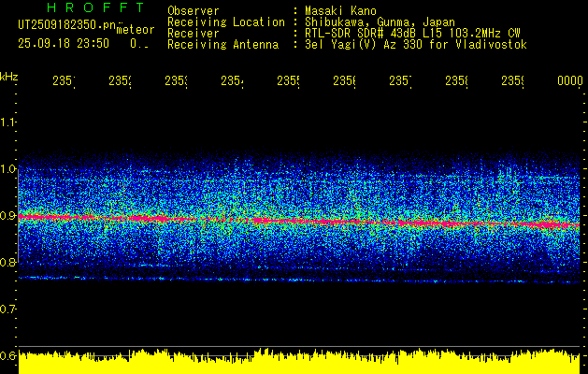The width and height of the screenshot is (588, 374).
Task: Click the 2352 time marker
Action: pos(120,80)
